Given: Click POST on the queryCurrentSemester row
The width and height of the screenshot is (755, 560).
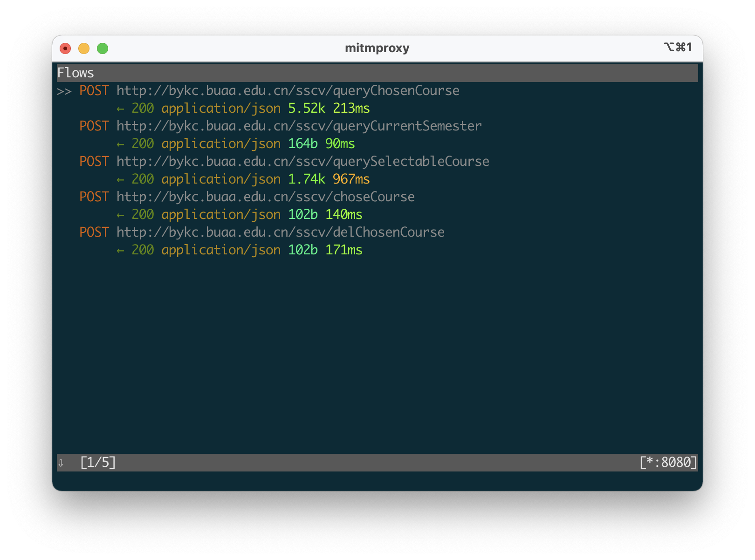Looking at the screenshot, I should pyautogui.click(x=94, y=126).
